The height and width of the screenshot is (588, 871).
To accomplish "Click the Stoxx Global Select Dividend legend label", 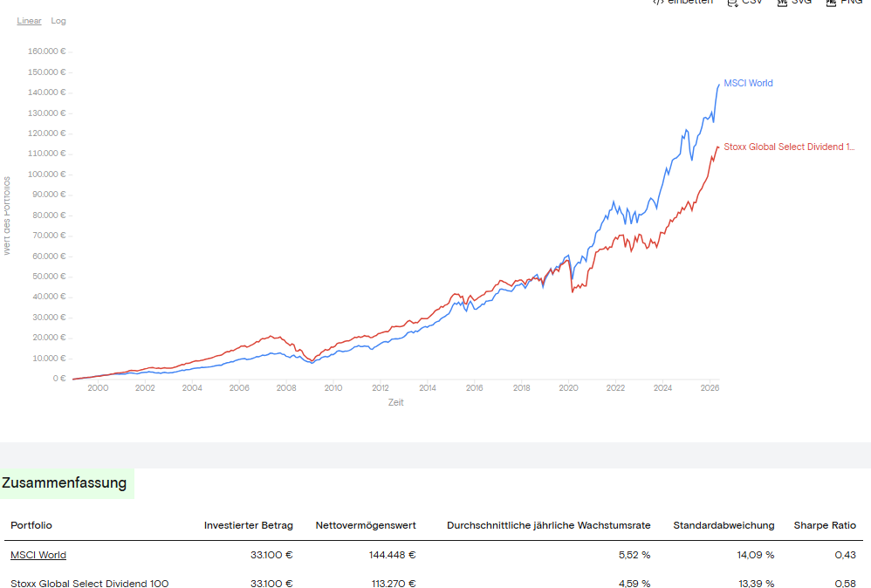I will (x=789, y=147).
